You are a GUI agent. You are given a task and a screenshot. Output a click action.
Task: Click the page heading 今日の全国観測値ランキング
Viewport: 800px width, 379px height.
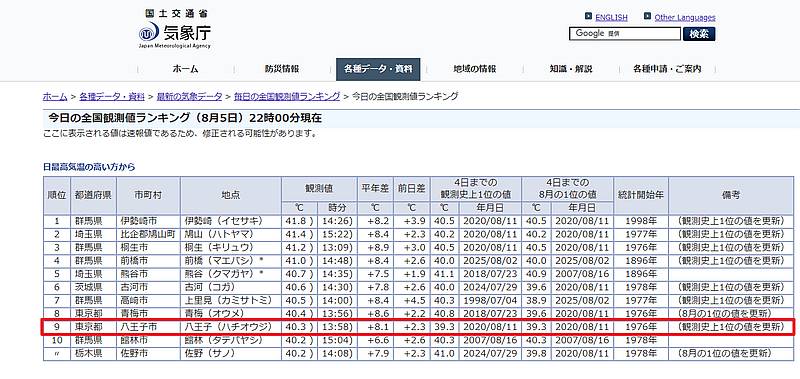pos(185,118)
